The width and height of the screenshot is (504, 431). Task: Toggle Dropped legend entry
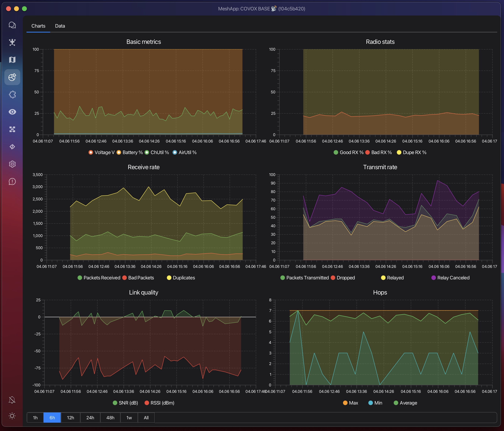click(343, 278)
